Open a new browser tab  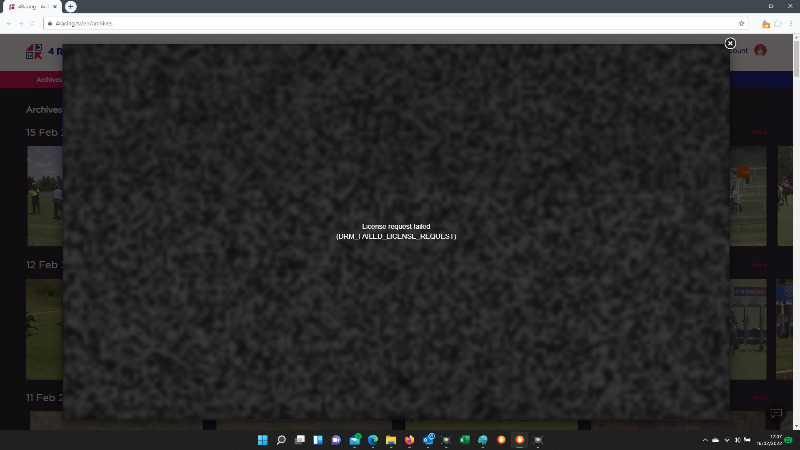pos(70,6)
